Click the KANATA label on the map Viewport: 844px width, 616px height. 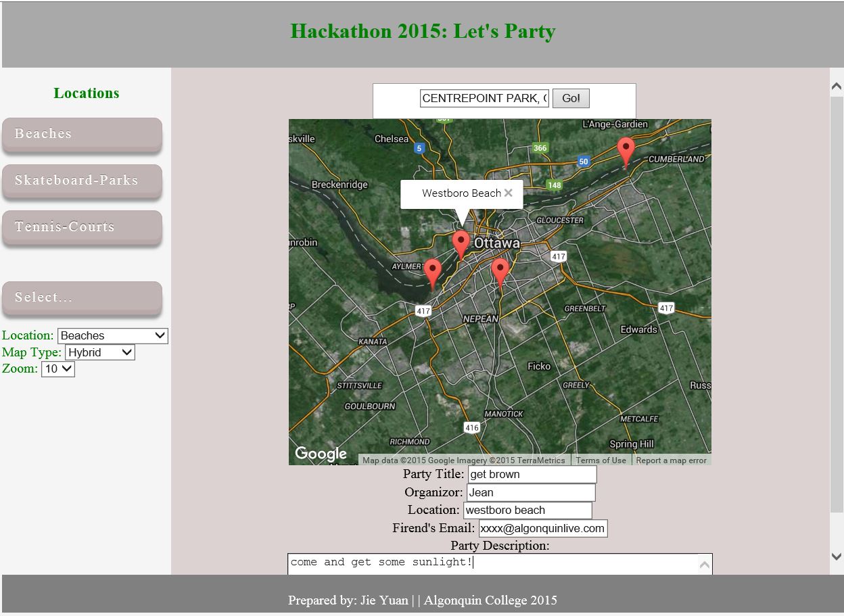pos(373,341)
